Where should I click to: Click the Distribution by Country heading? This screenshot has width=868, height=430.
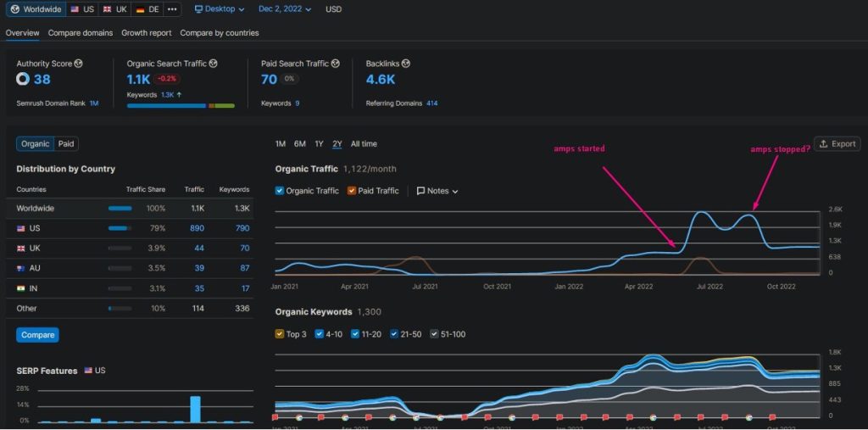(x=66, y=169)
